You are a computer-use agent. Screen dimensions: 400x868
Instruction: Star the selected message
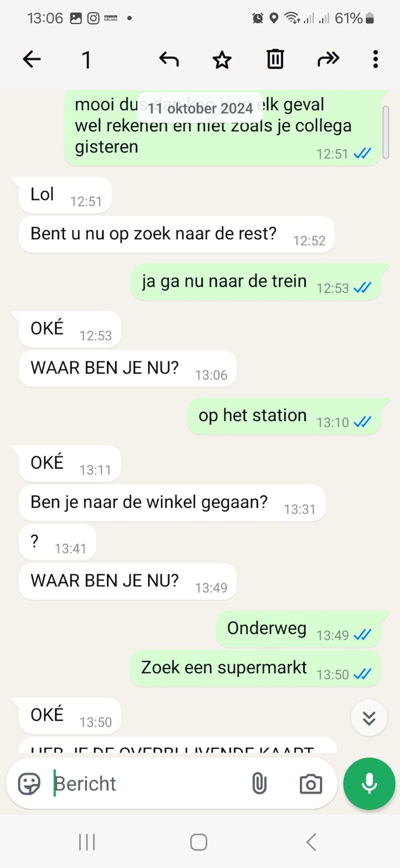click(222, 60)
